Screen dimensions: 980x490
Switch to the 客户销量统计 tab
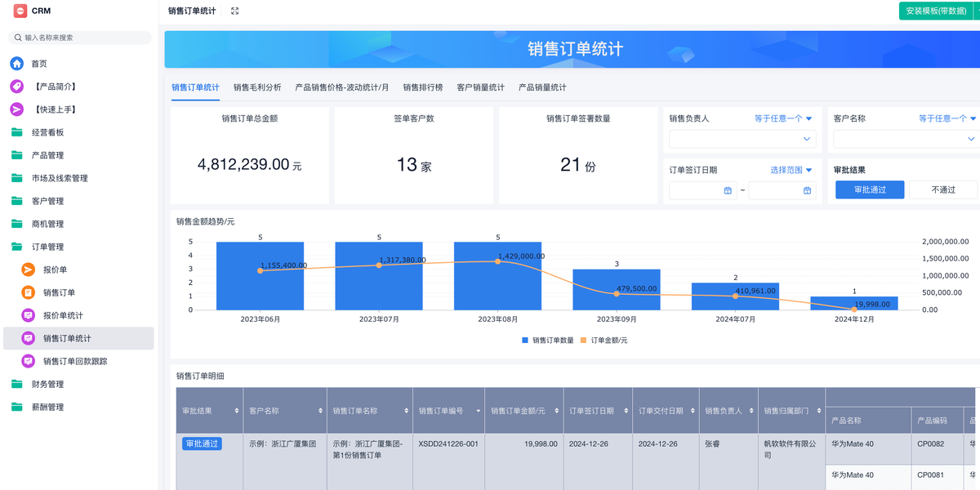click(480, 87)
